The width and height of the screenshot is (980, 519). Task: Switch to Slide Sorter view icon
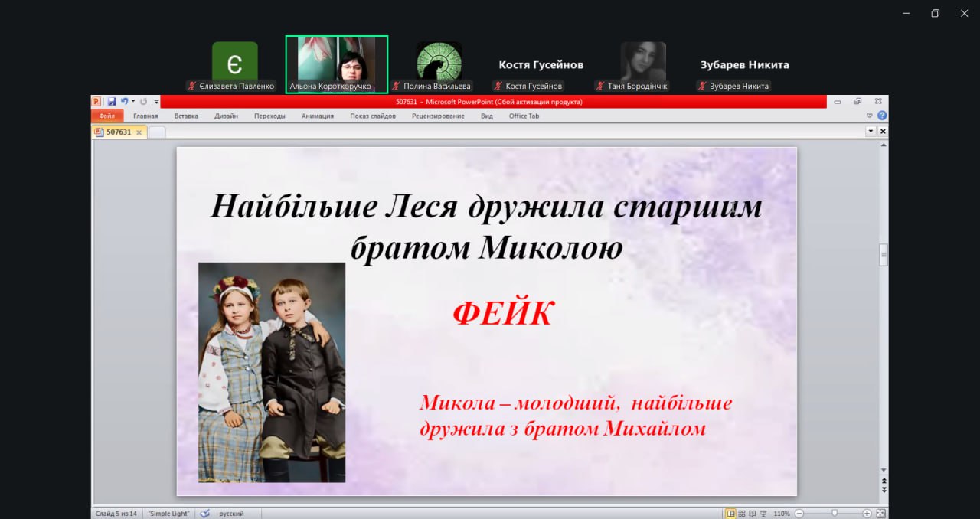[x=742, y=513]
